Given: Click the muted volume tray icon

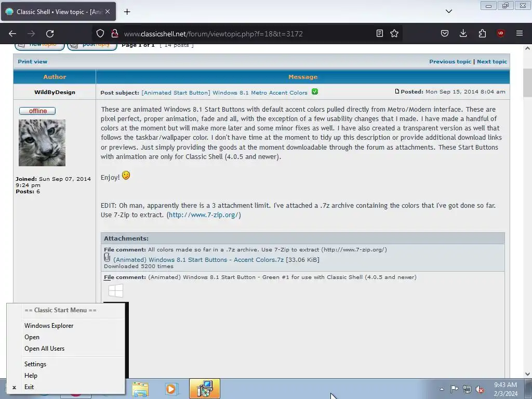Looking at the screenshot, I should click(480, 389).
